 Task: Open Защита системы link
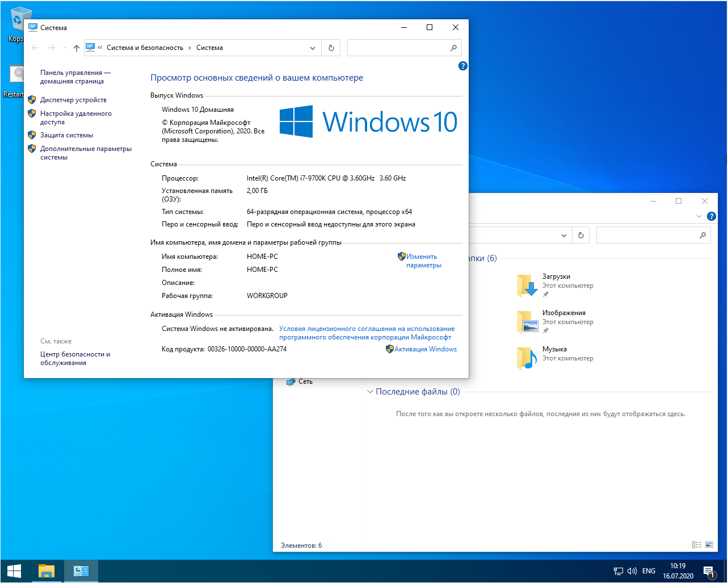pyautogui.click(x=66, y=135)
